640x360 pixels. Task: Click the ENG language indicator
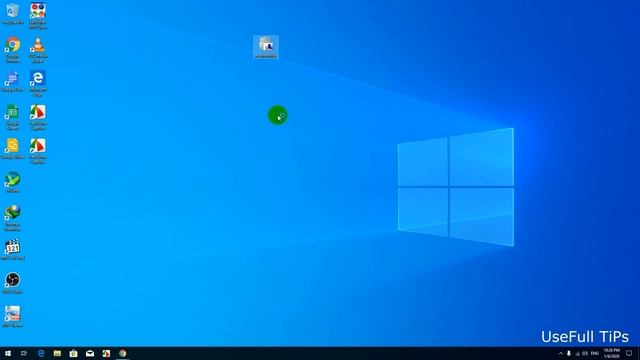pos(595,353)
